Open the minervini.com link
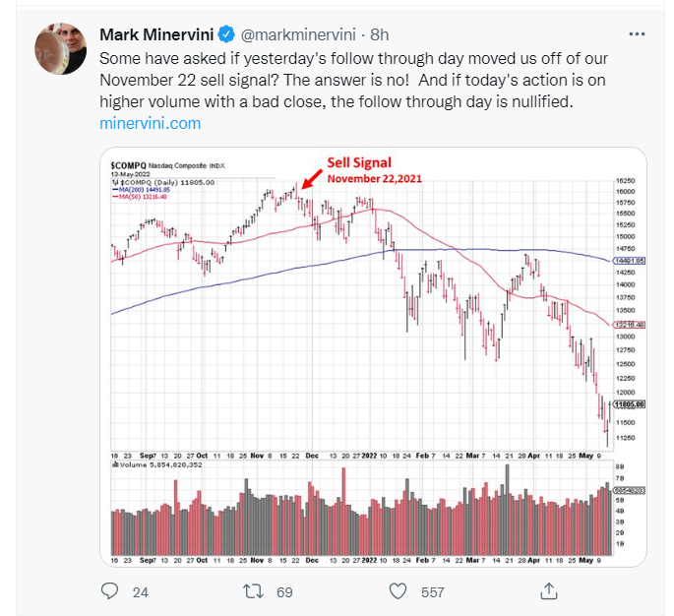This screenshot has width=674, height=616. 151,124
